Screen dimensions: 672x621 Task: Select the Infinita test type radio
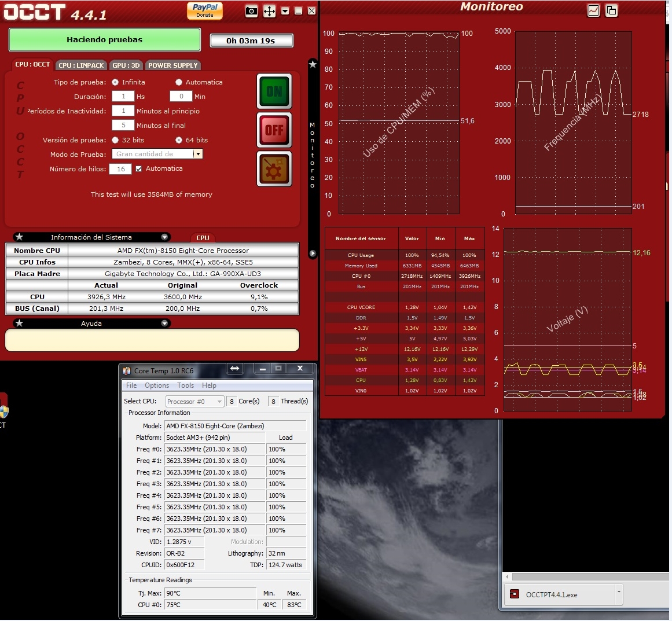coord(115,82)
